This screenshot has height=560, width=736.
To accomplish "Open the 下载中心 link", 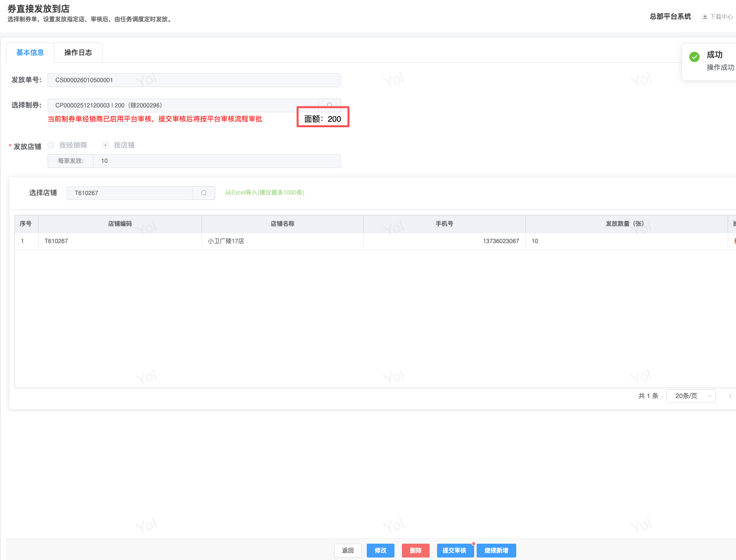I will (x=722, y=17).
